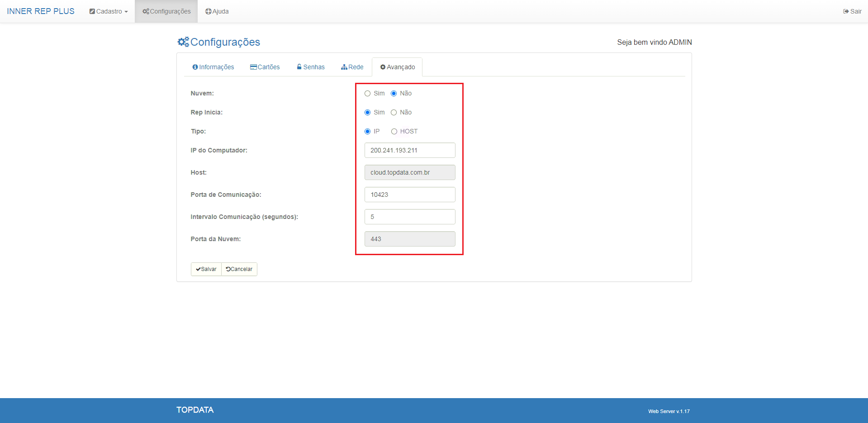This screenshot has height=423, width=868.
Task: Go to INNER REP PLUS home link
Action: [41, 11]
